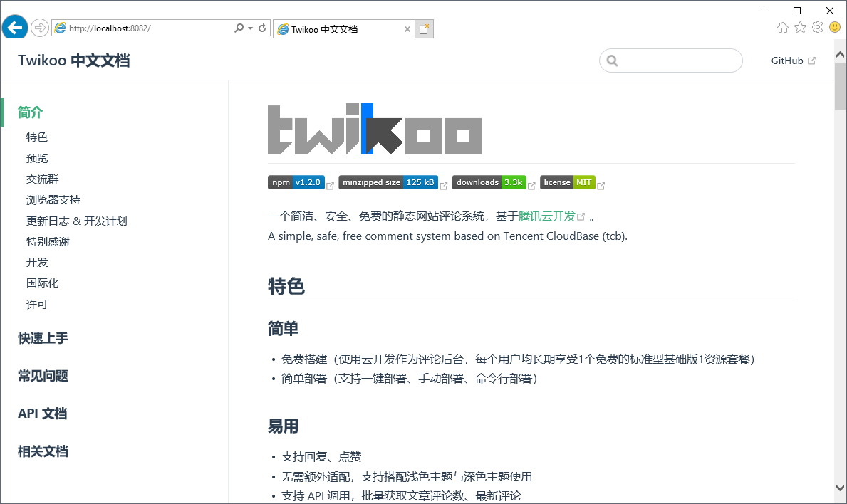Click the 特色 heading
Image resolution: width=847 pixels, height=504 pixels.
point(286,287)
